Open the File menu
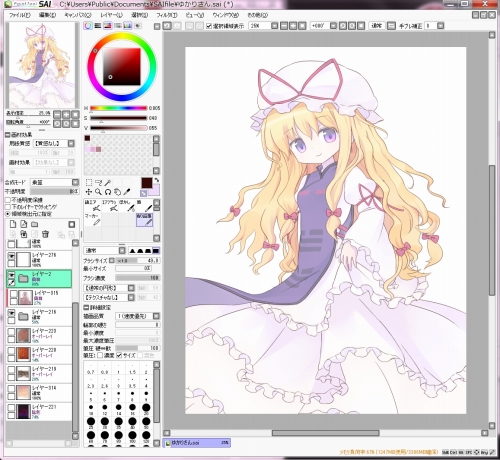Image resolution: width=500 pixels, height=460 pixels. (x=20, y=15)
